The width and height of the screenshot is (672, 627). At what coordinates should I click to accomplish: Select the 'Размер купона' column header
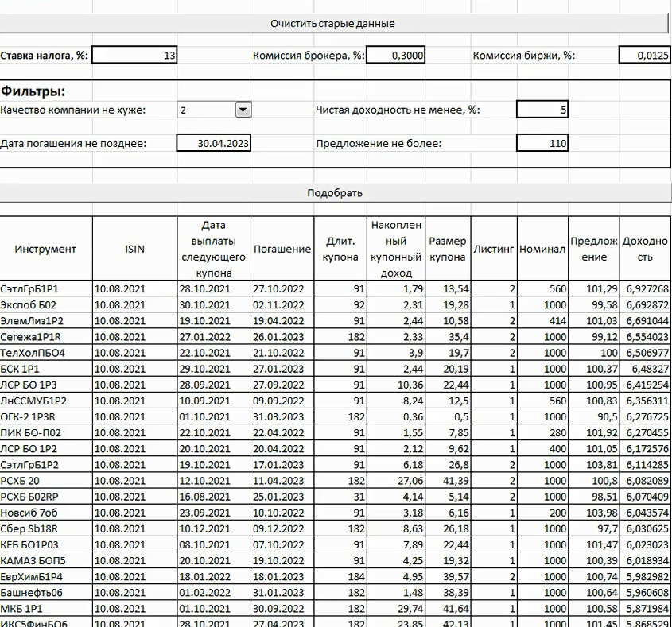pos(448,249)
